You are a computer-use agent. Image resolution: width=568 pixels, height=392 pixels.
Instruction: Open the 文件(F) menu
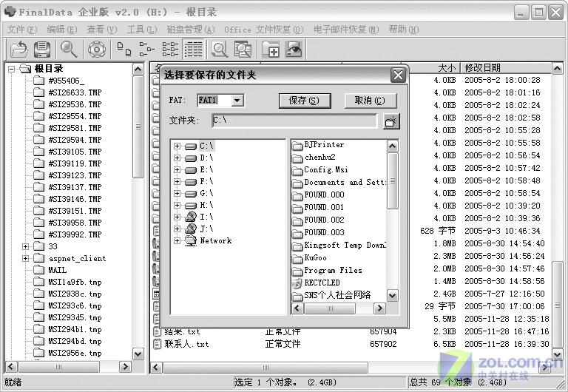tap(22, 30)
